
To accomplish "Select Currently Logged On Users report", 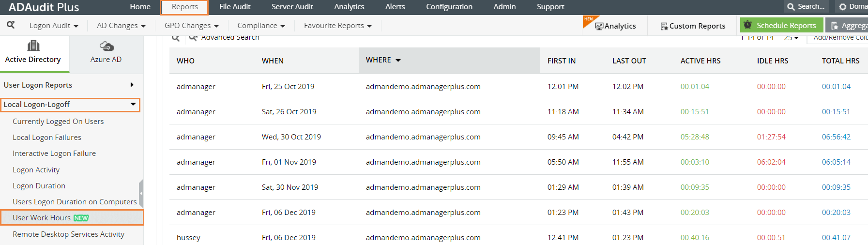I will point(58,122).
